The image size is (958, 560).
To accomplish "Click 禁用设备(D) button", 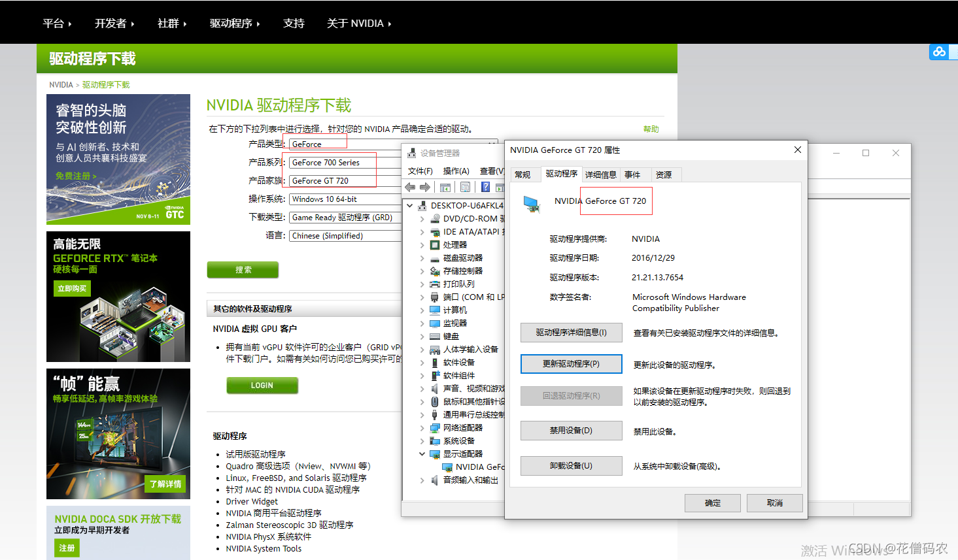I will (572, 431).
